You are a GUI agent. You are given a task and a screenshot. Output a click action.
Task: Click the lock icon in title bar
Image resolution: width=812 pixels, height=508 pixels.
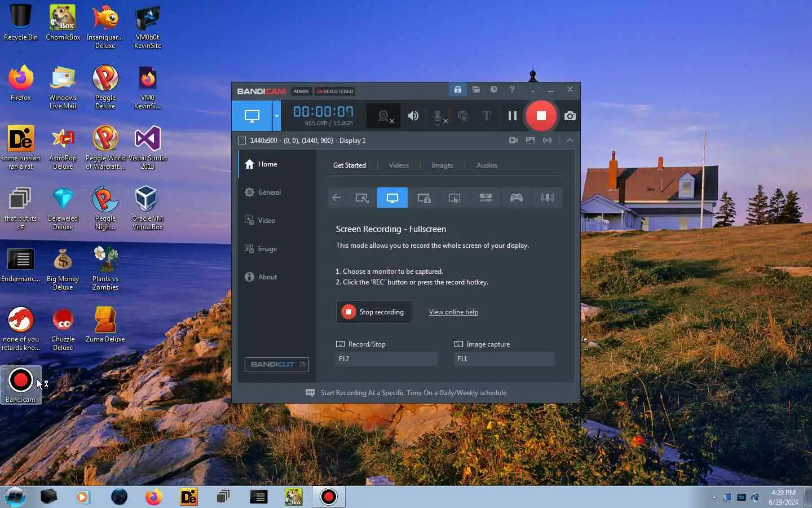pyautogui.click(x=457, y=90)
